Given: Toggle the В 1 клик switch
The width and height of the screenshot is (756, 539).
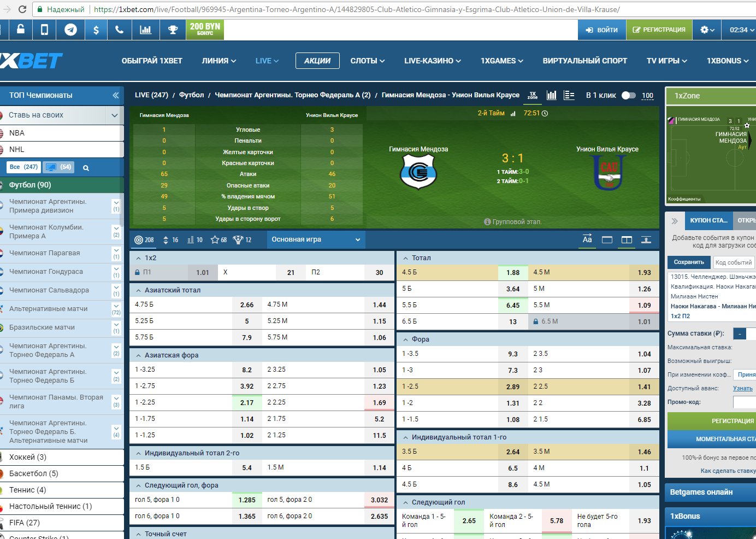Looking at the screenshot, I should pyautogui.click(x=629, y=95).
